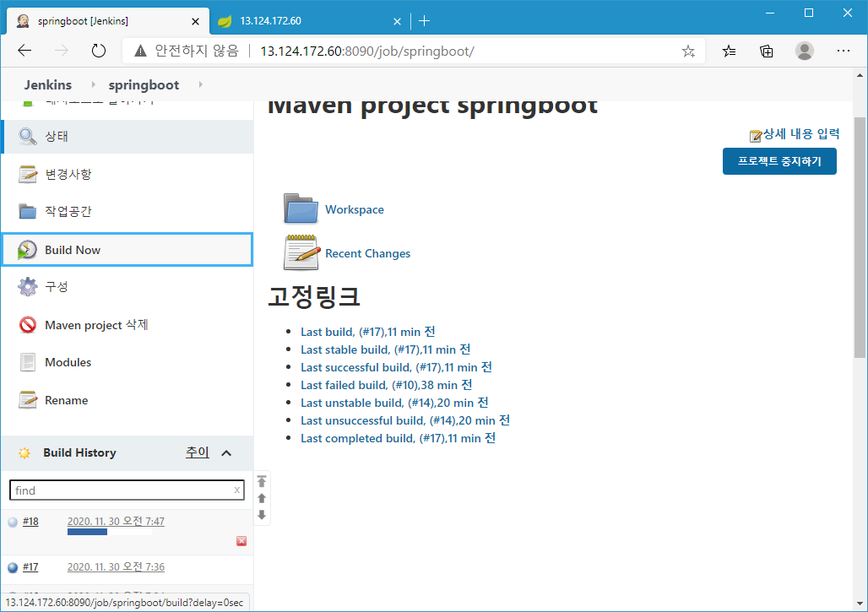The image size is (868, 612).
Task: Clear the find field with x
Action: (x=237, y=490)
